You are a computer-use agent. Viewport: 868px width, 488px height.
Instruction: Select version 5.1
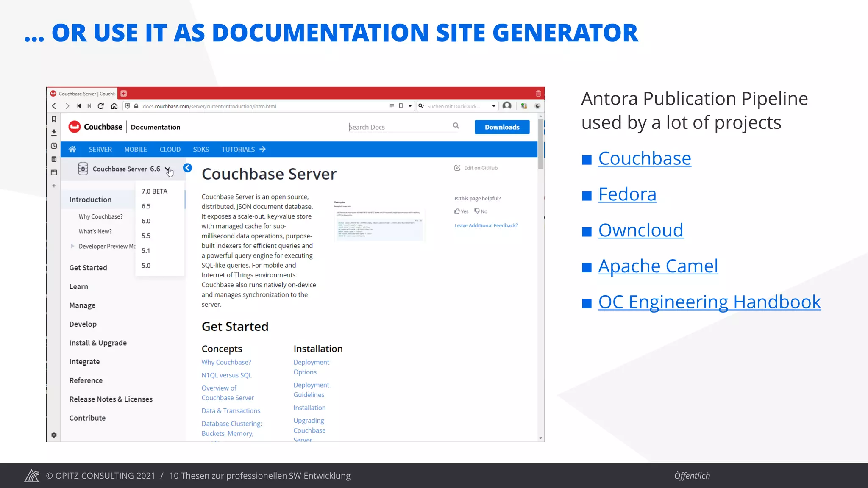(x=146, y=250)
